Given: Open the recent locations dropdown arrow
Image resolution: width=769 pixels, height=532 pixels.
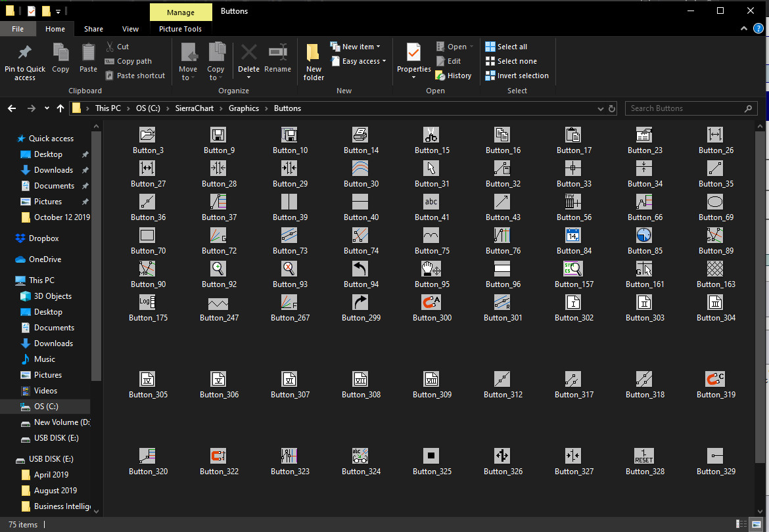Looking at the screenshot, I should click(47, 108).
